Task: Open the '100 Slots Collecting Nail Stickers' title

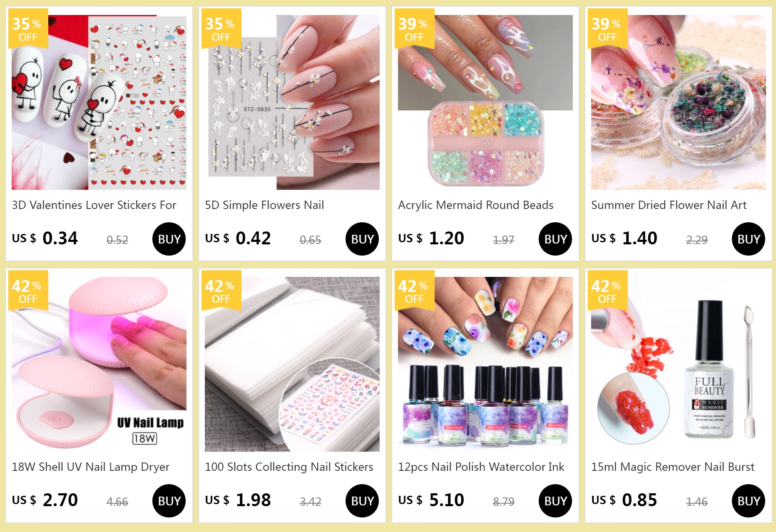Action: click(289, 467)
